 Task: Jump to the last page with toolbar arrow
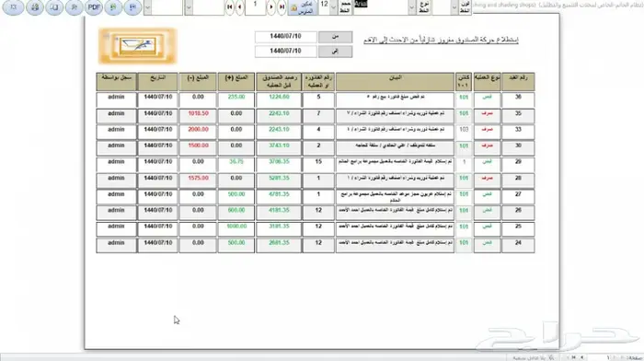coord(282,7)
